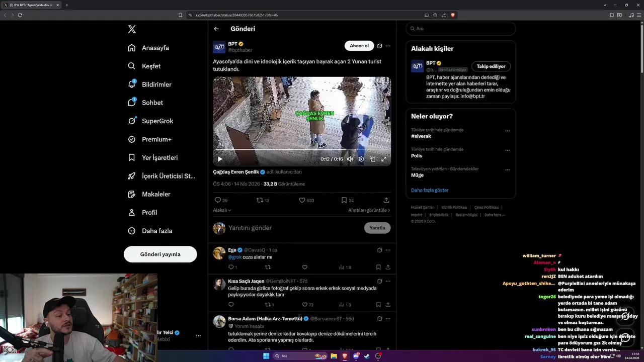Go back using the Gönderi arrow
Screen dimensions: 644x362
coord(216,29)
